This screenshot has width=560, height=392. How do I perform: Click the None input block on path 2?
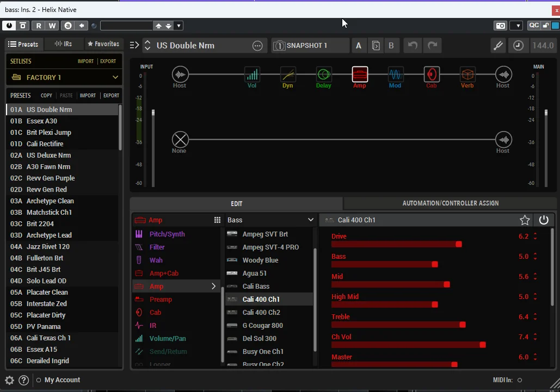(x=180, y=140)
